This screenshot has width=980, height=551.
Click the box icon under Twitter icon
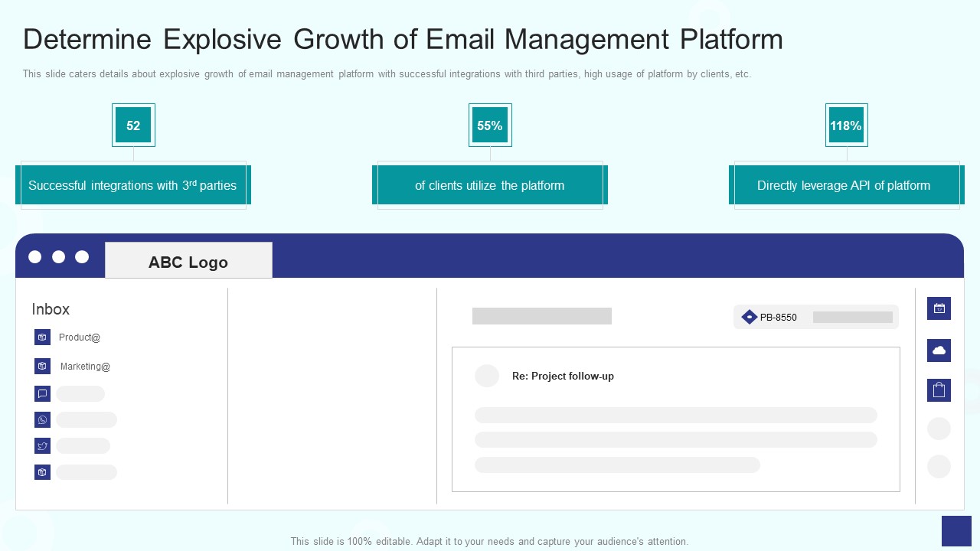42,472
